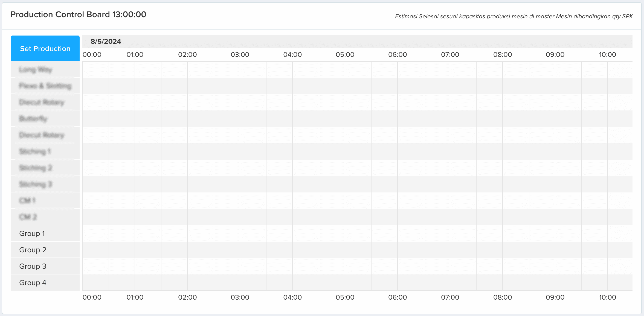This screenshot has height=316, width=644.
Task: Click the 08:00 label in the top time header
Action: tap(503, 55)
